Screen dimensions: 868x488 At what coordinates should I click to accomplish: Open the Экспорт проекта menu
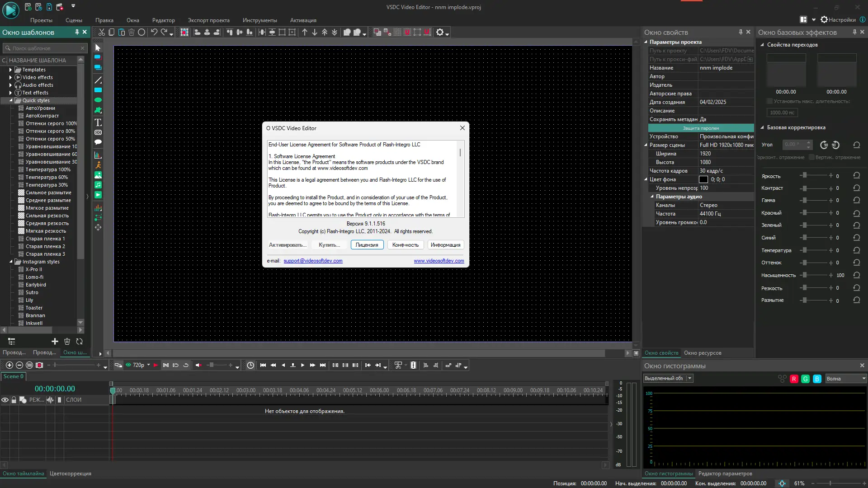pyautogui.click(x=208, y=20)
